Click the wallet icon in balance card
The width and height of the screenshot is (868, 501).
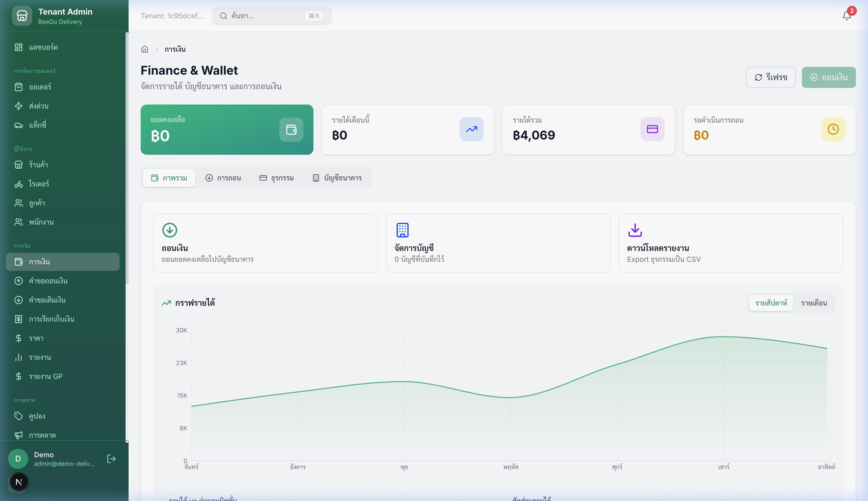pyautogui.click(x=291, y=130)
